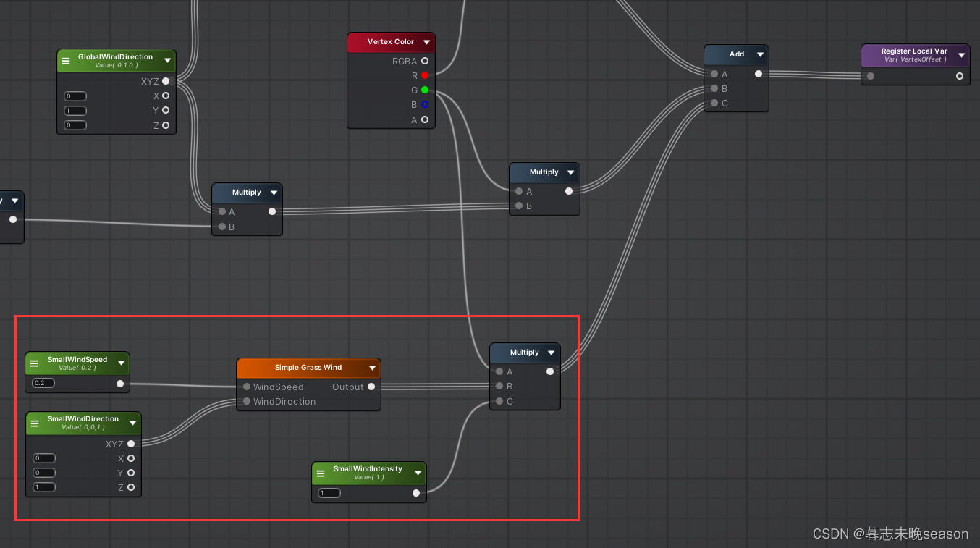The height and width of the screenshot is (548, 980).
Task: Click the A input port of Add node
Action: coord(714,74)
